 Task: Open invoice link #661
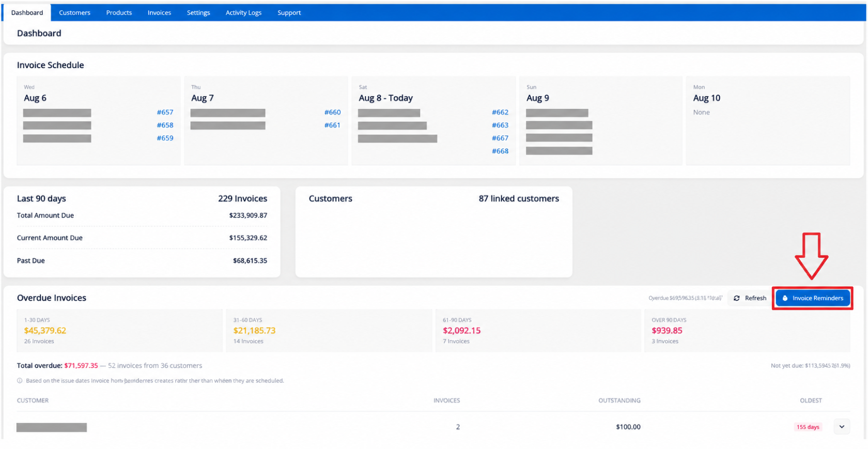(x=332, y=125)
